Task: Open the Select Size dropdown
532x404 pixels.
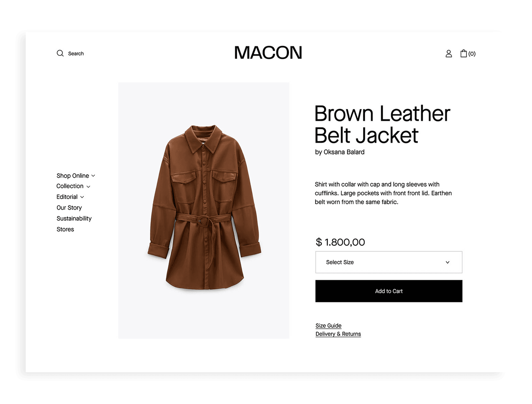Action: pos(389,262)
